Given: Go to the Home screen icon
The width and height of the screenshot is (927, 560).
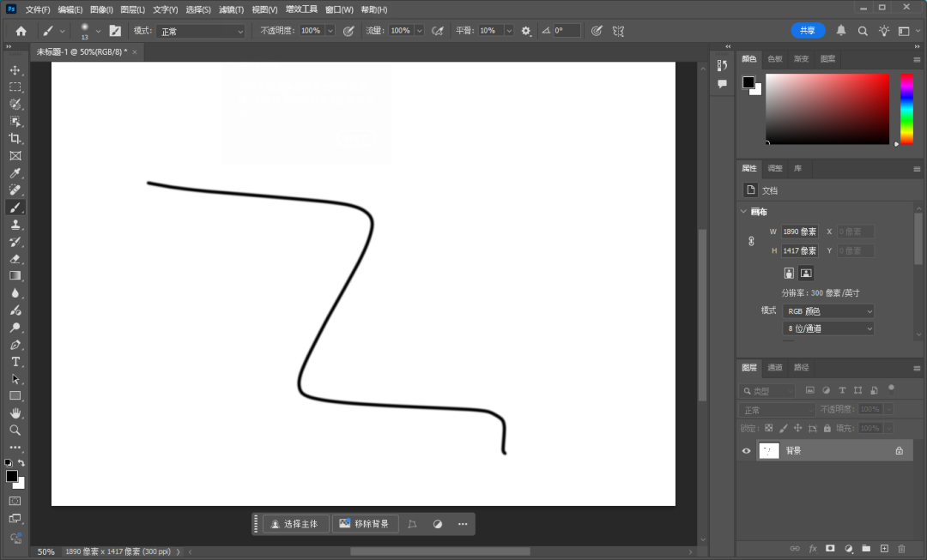Looking at the screenshot, I should pos(21,32).
